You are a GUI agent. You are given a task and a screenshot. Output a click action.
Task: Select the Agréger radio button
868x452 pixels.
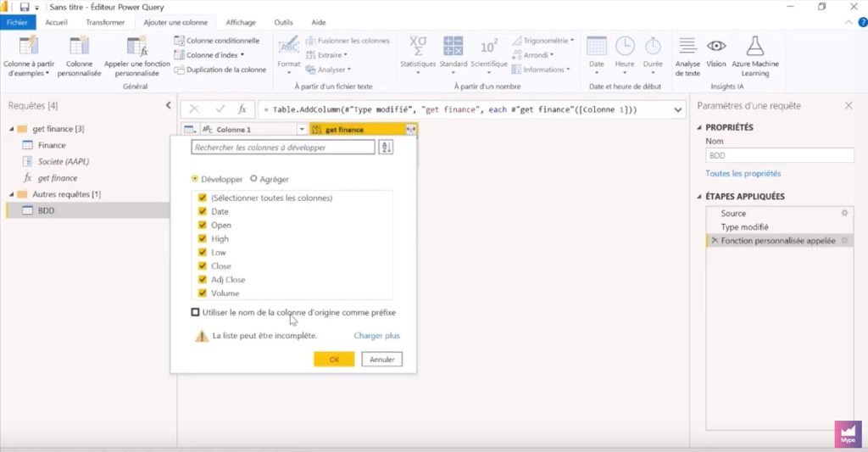pos(253,179)
